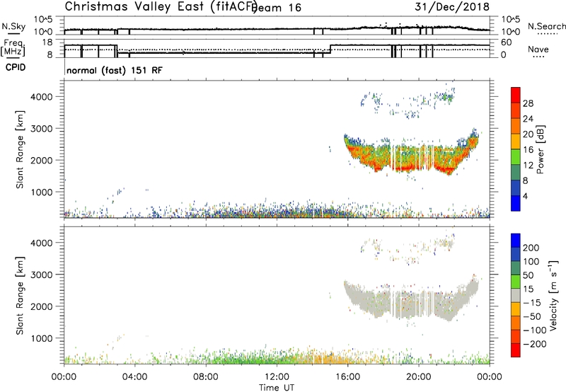Click the '28' label on Power colorbar
The image size is (566, 392).
pos(528,103)
